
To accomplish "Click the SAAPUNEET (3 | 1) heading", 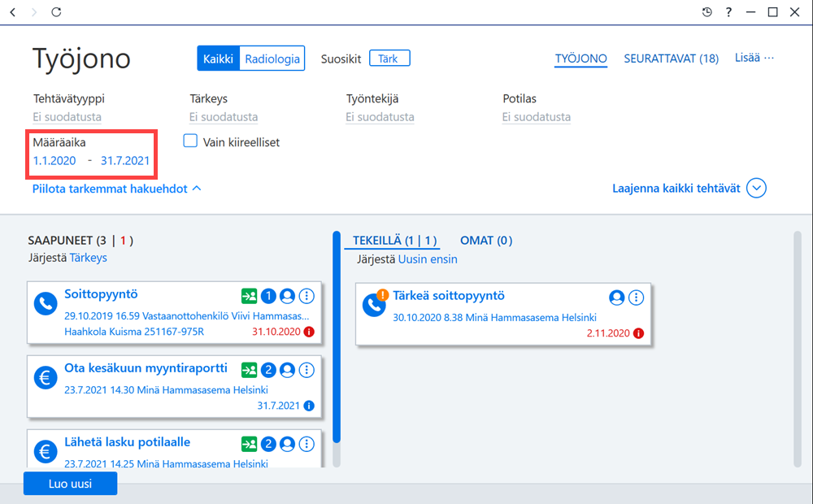I will click(80, 241).
